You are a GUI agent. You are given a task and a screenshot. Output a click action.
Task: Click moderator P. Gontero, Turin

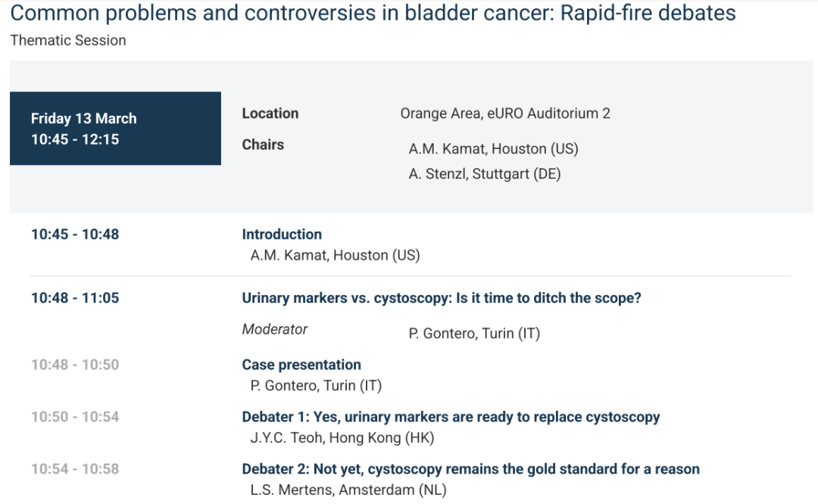474,334
